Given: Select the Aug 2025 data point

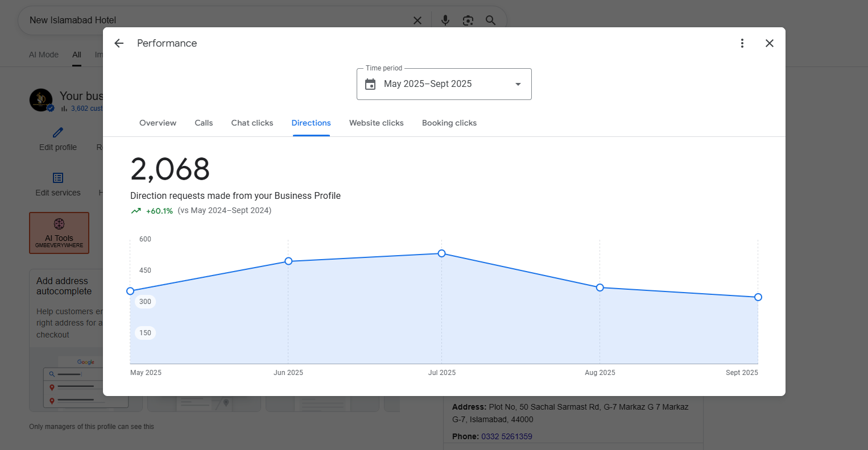Looking at the screenshot, I should [600, 287].
